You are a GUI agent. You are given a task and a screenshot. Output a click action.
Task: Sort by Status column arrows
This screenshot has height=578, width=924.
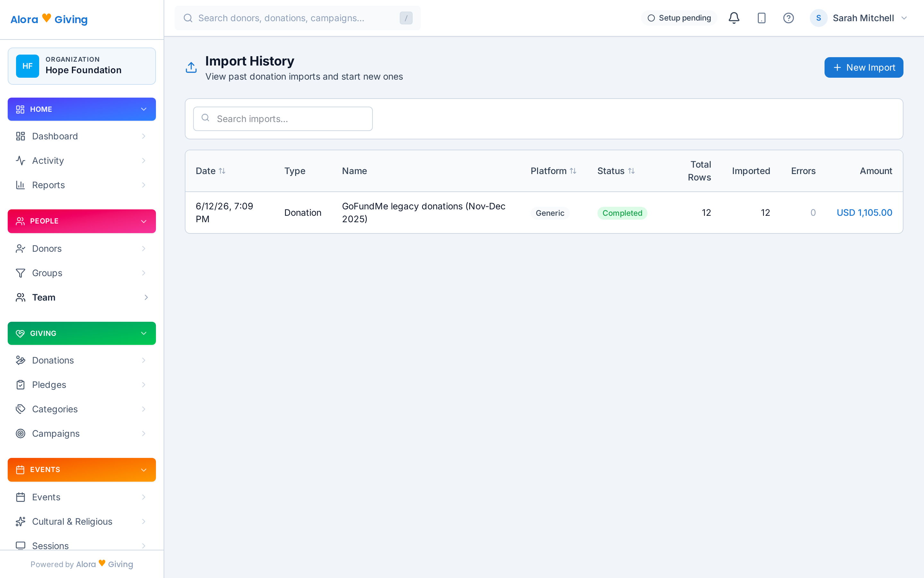tap(631, 171)
